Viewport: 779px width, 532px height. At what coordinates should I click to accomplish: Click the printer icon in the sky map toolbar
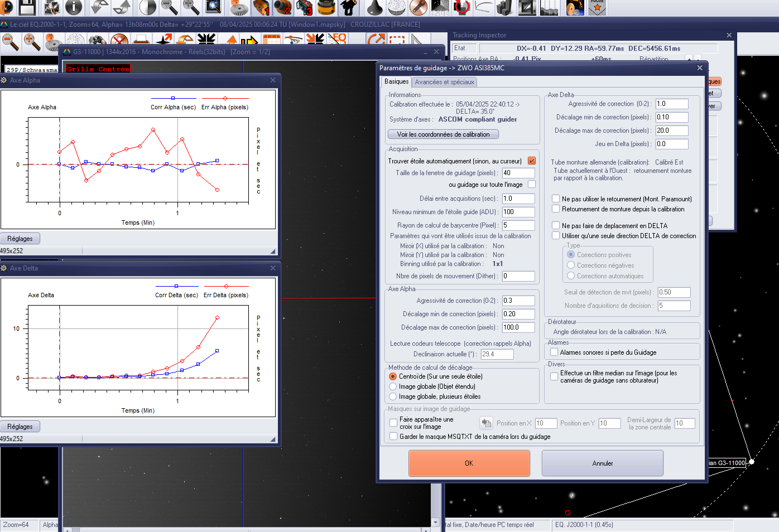tap(141, 41)
